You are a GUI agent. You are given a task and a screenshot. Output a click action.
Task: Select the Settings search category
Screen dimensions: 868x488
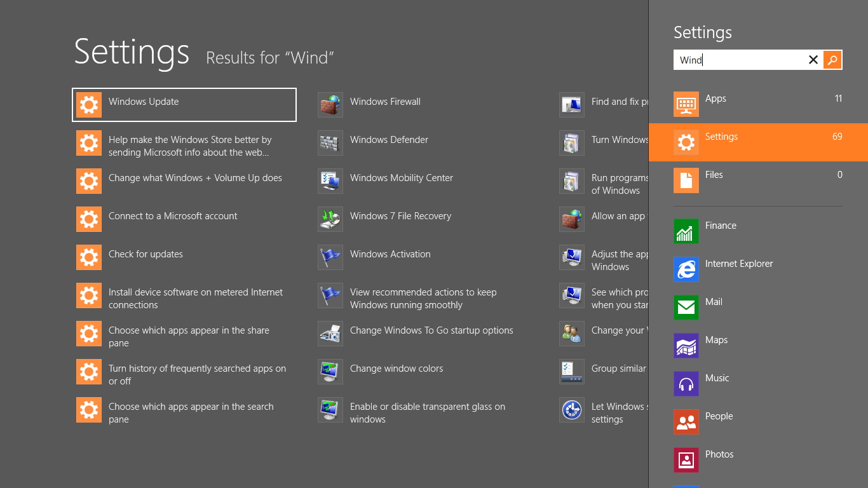(x=758, y=142)
